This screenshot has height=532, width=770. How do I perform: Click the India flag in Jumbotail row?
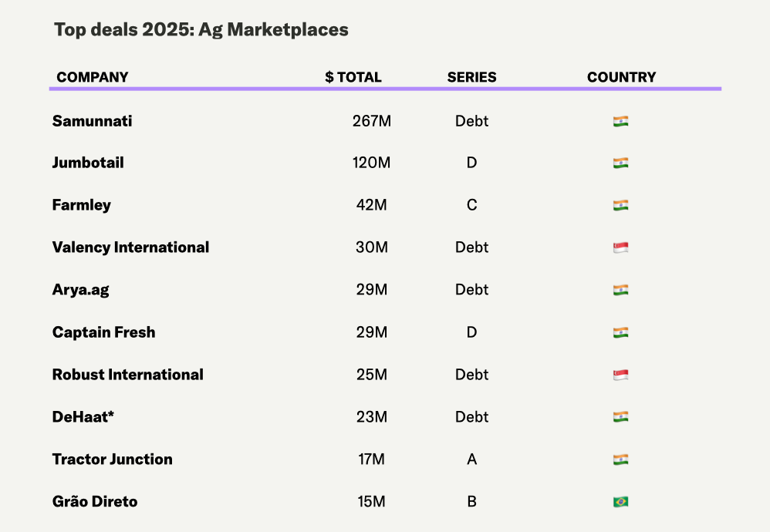(620, 163)
